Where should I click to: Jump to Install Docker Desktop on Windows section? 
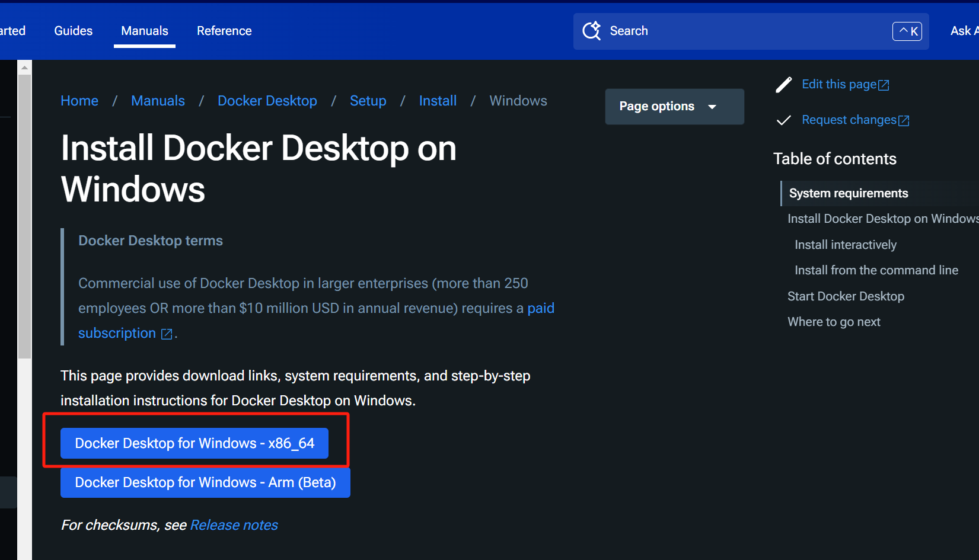[883, 219]
